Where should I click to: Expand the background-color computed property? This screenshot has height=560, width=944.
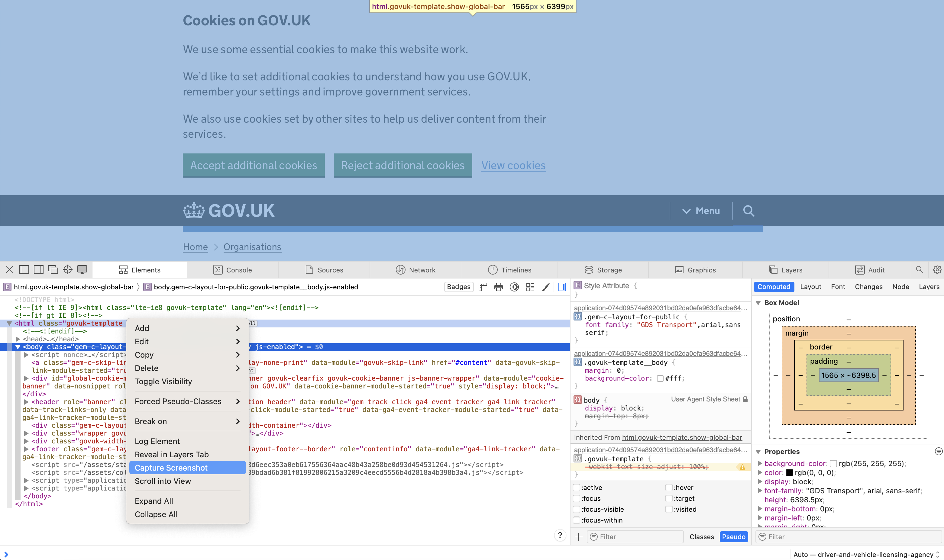tap(760, 463)
